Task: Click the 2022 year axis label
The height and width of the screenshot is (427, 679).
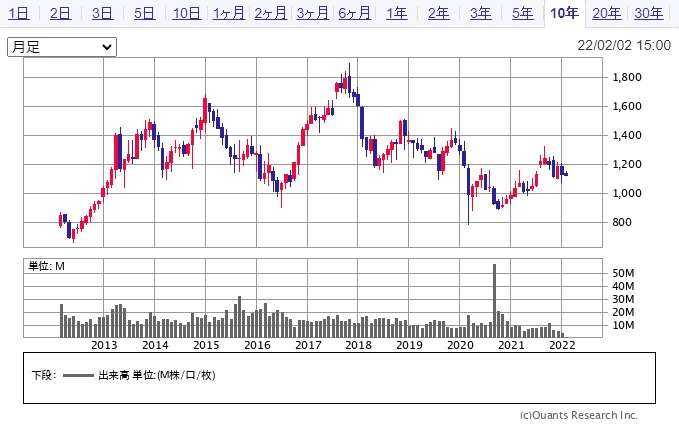Action: pyautogui.click(x=562, y=345)
